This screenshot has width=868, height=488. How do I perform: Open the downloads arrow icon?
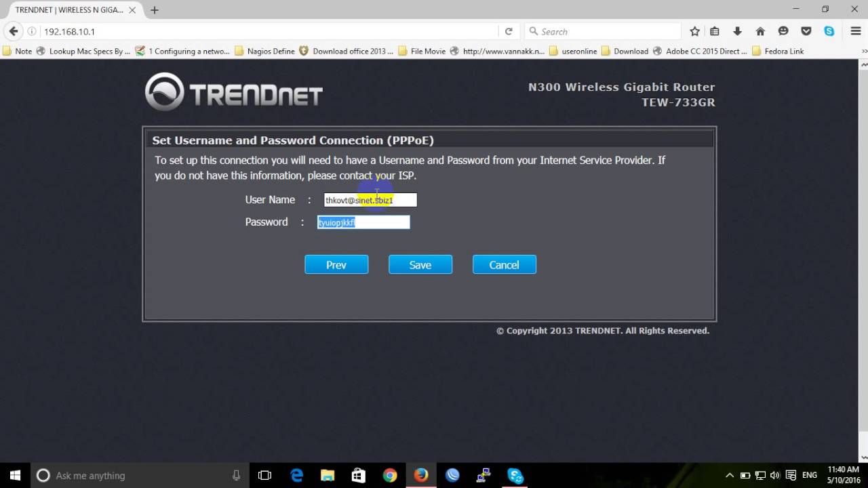738,31
